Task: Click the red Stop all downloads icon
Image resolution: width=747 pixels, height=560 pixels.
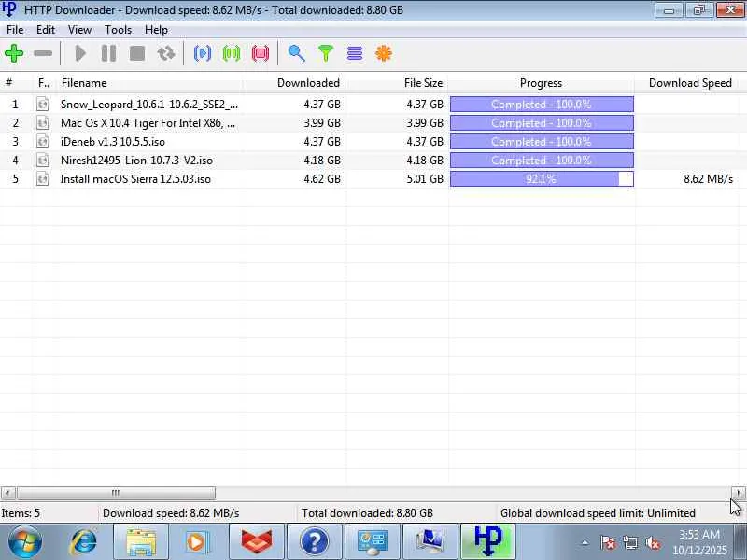Action: (x=261, y=53)
